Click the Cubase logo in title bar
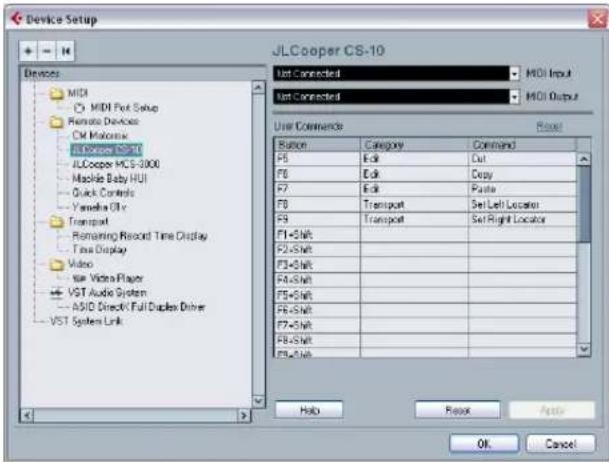The image size is (609, 462). pos(16,19)
